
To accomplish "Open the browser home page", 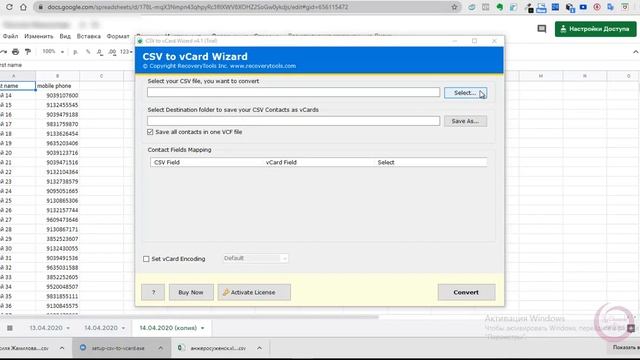I will (x=23, y=7).
